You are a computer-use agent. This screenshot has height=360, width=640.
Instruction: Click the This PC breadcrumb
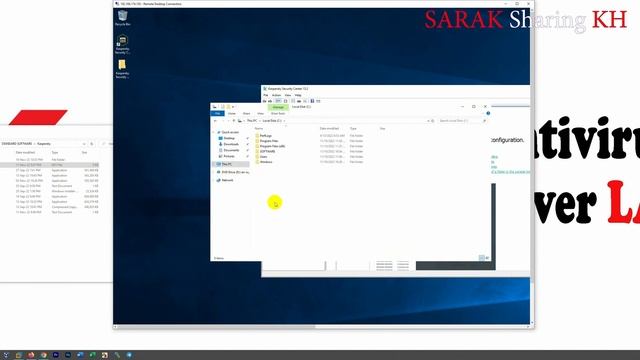(x=252, y=121)
